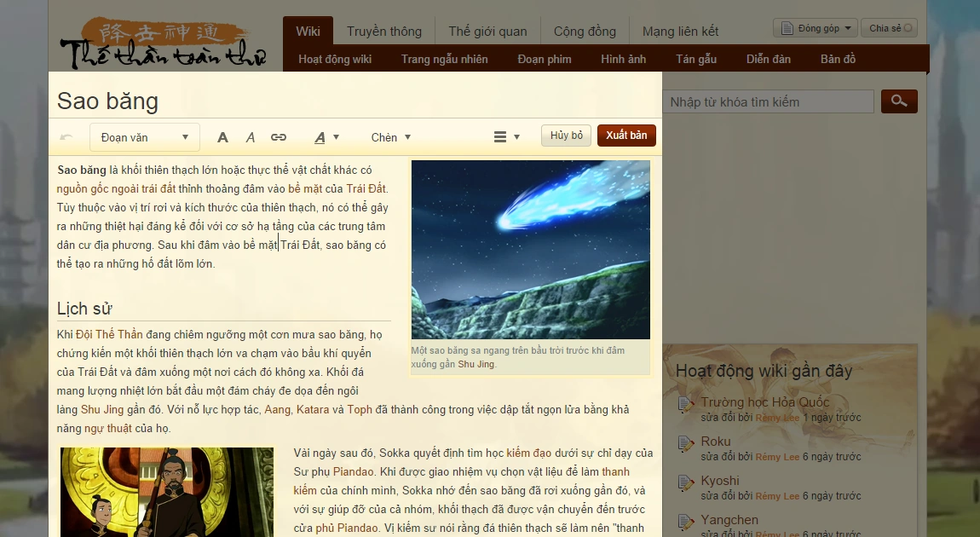Follow the Trái Đất link in the intro
The height and width of the screenshot is (537, 980).
[366, 188]
